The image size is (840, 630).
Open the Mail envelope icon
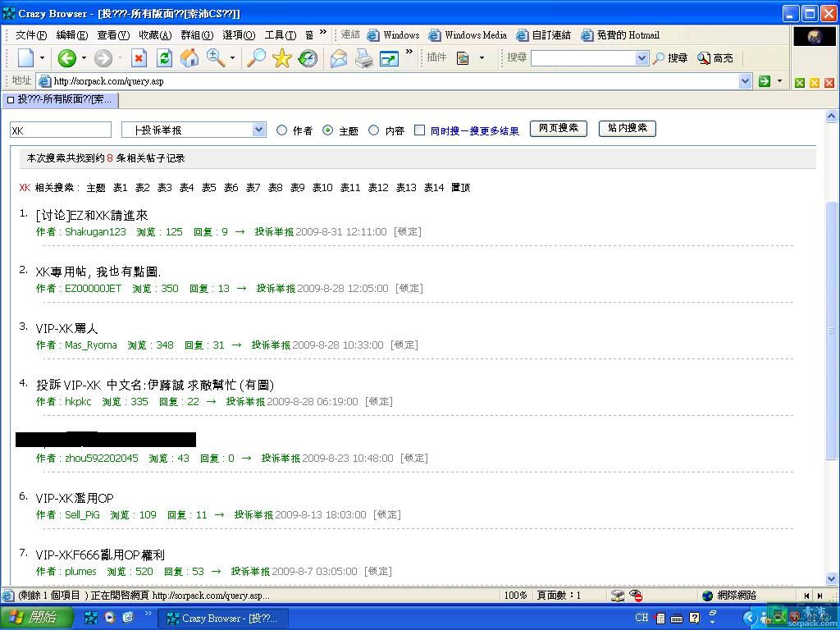click(x=339, y=58)
